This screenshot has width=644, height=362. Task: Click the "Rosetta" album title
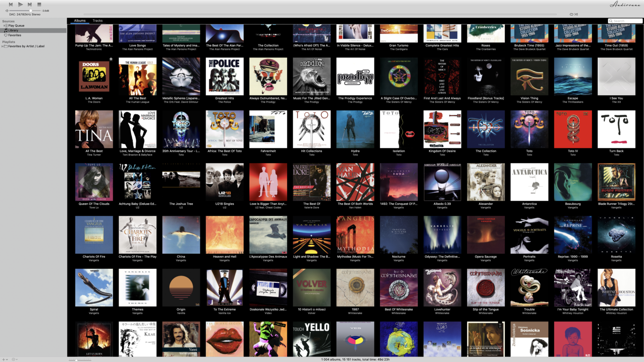click(x=616, y=257)
